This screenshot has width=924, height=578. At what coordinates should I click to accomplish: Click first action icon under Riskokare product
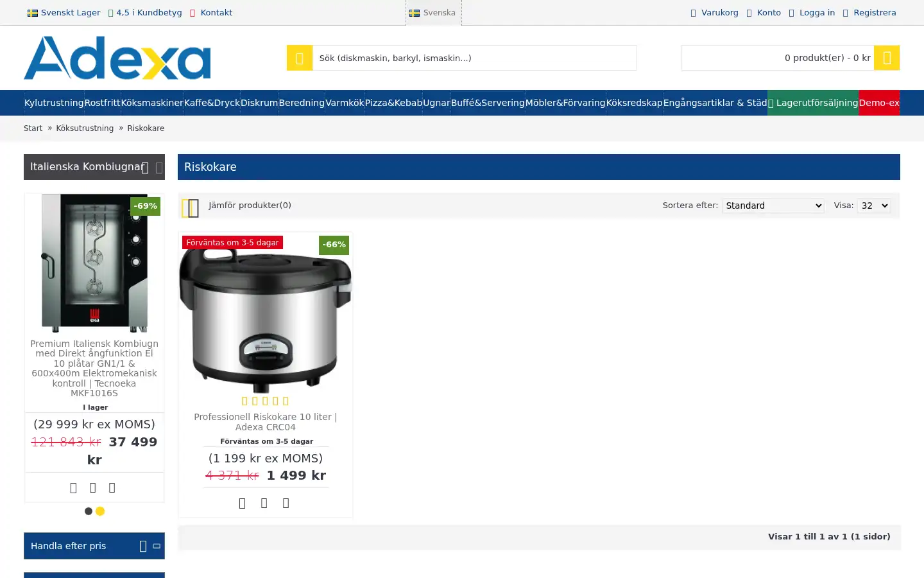[243, 504]
